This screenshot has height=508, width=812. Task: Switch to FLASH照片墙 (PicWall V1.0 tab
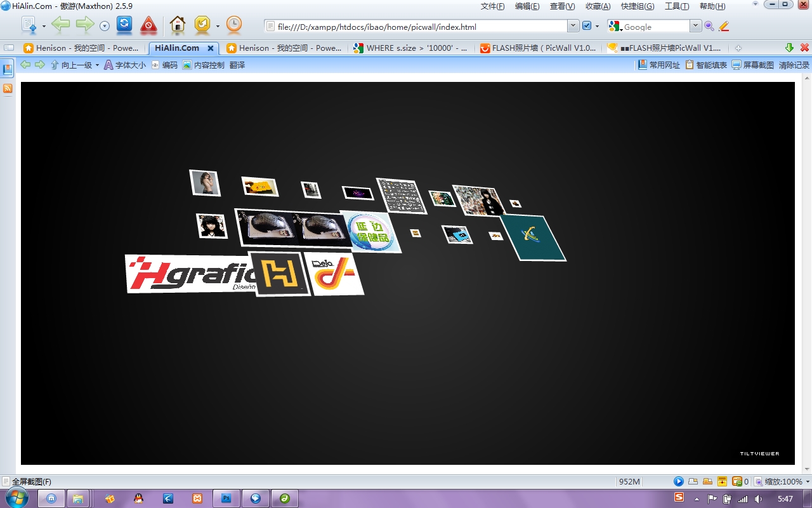(x=537, y=48)
